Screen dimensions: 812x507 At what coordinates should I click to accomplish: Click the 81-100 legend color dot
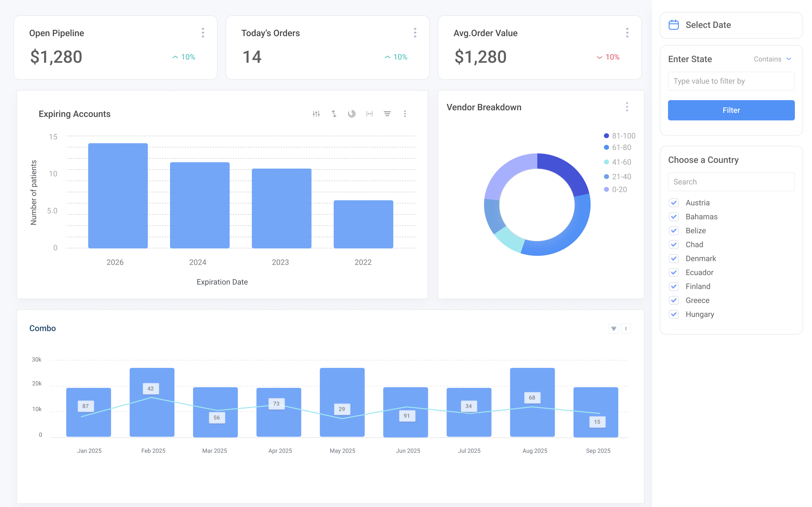(x=606, y=136)
